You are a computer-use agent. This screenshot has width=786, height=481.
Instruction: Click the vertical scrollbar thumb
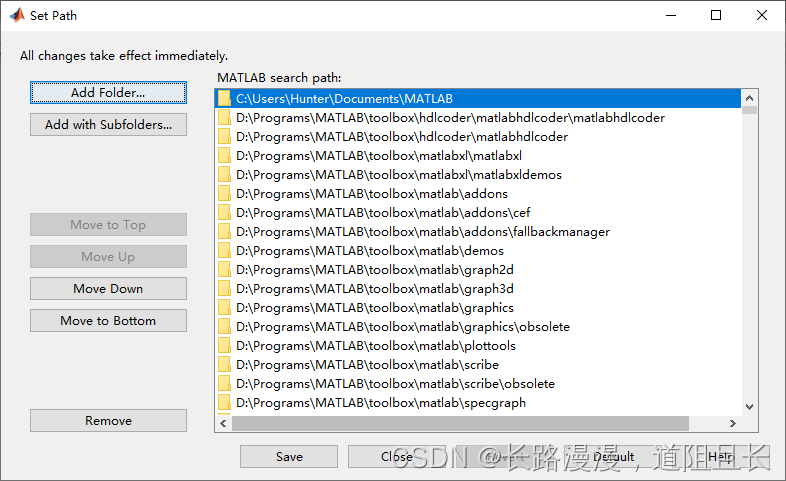coord(749,110)
